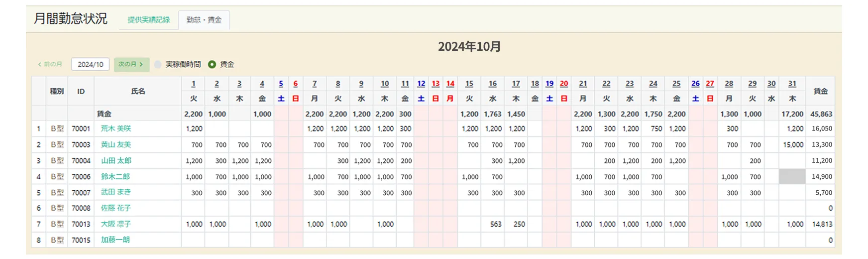Click the 2024/10 month input field
The width and height of the screenshot is (868, 259).
[90, 64]
